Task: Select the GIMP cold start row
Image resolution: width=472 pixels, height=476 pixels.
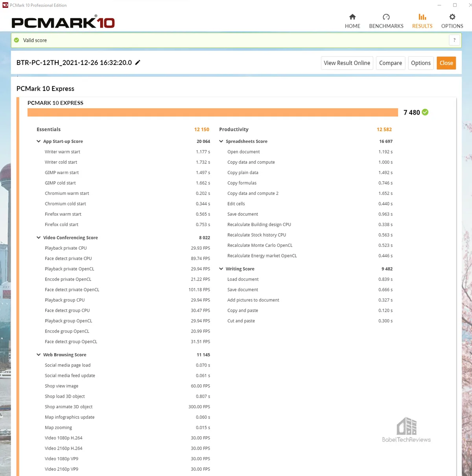Action: [x=127, y=183]
